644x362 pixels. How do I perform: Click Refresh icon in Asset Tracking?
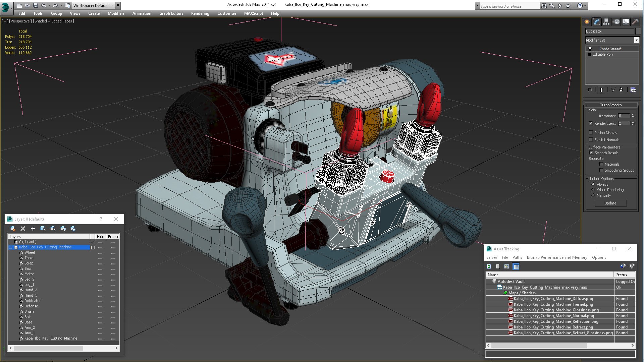(x=489, y=266)
